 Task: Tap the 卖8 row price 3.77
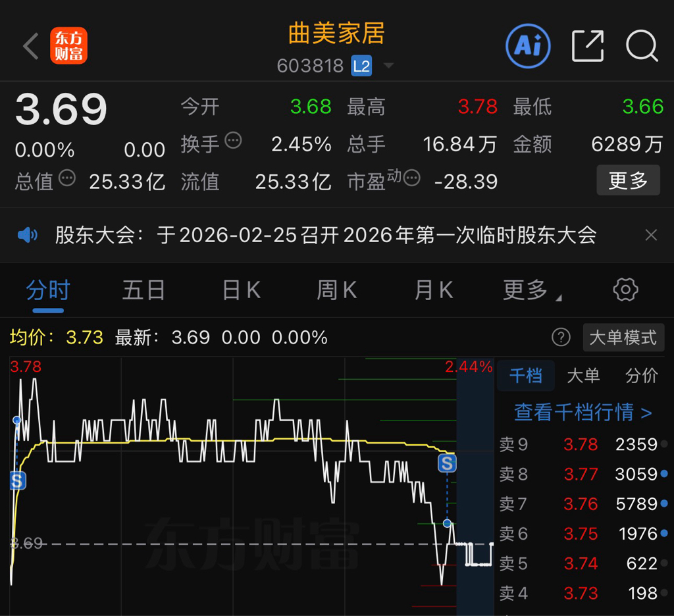[581, 474]
